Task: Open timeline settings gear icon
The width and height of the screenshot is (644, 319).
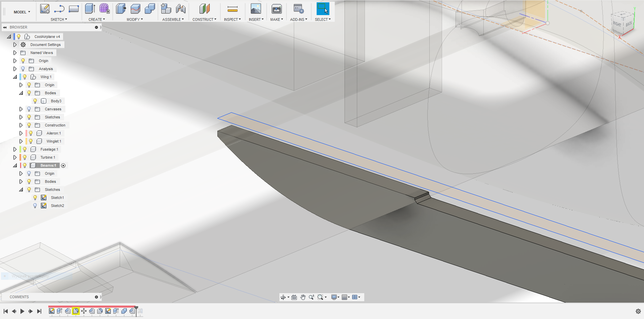Action: [x=638, y=311]
